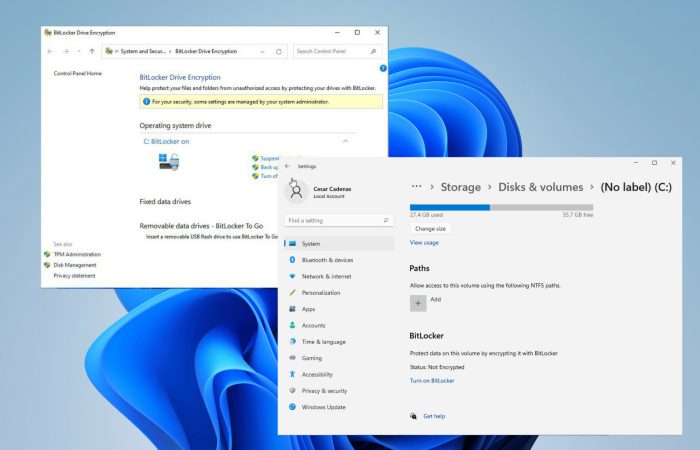The width and height of the screenshot is (700, 450).
Task: Open recent locations dropdown next to forward arrow
Action: 79,51
